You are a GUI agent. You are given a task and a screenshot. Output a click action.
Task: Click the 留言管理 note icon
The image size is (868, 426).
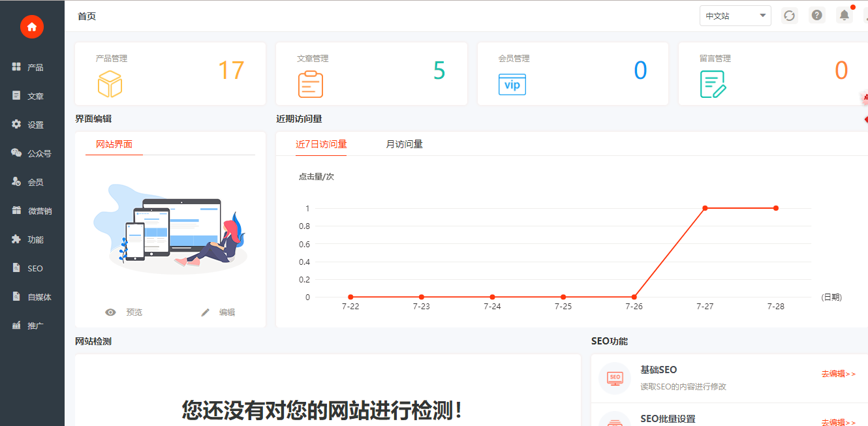coord(713,84)
